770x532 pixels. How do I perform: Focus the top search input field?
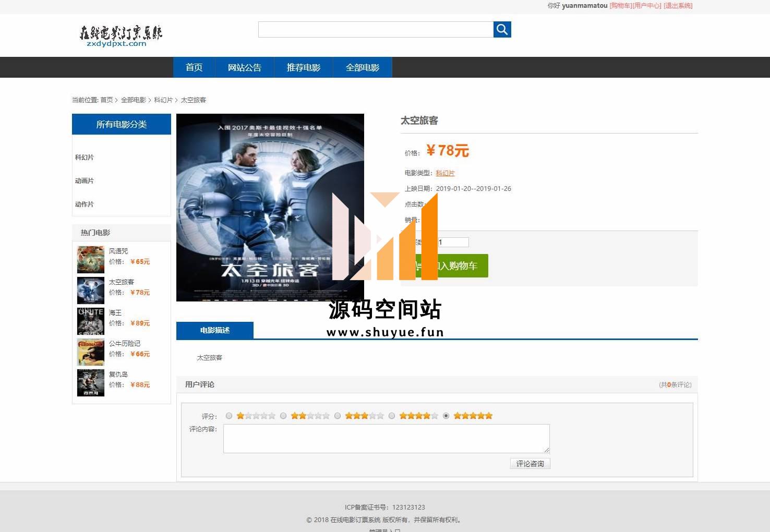376,29
